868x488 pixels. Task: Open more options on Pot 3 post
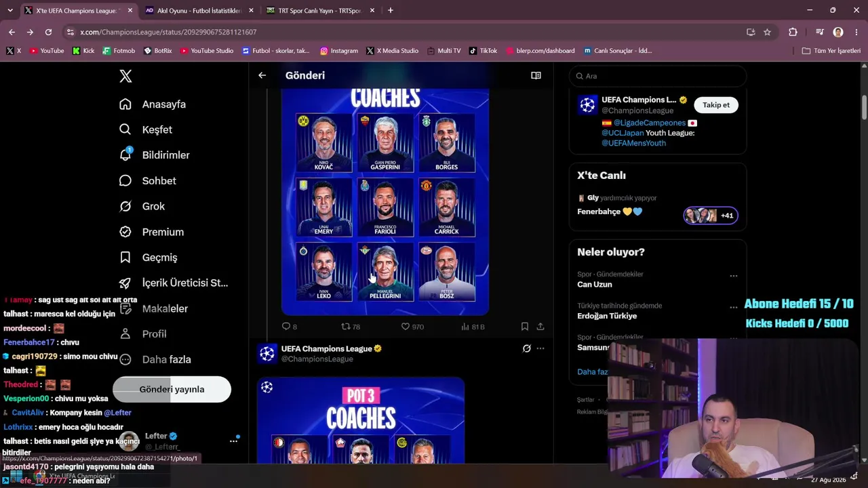[540, 348]
